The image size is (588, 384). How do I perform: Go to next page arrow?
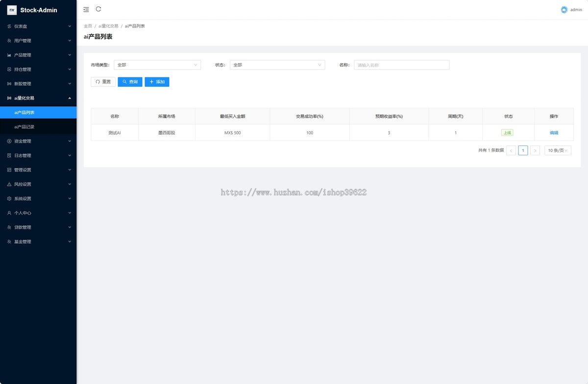(535, 150)
